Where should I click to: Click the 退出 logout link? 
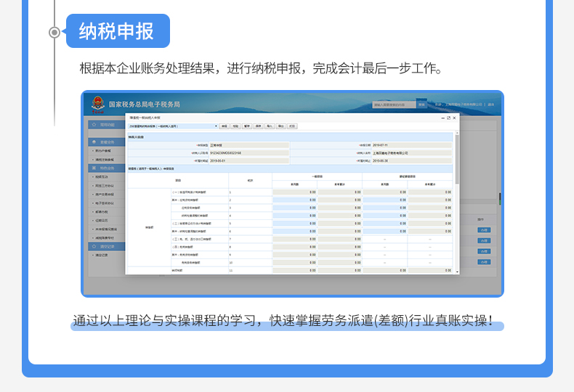click(x=491, y=105)
